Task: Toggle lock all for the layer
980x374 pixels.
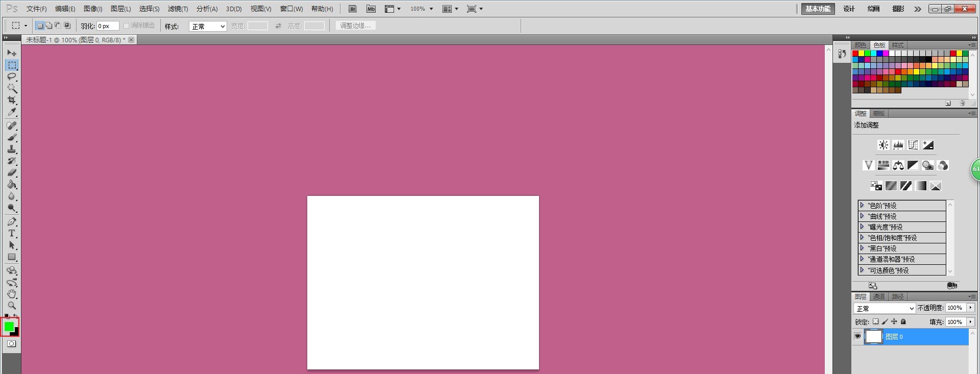Action: [x=903, y=321]
